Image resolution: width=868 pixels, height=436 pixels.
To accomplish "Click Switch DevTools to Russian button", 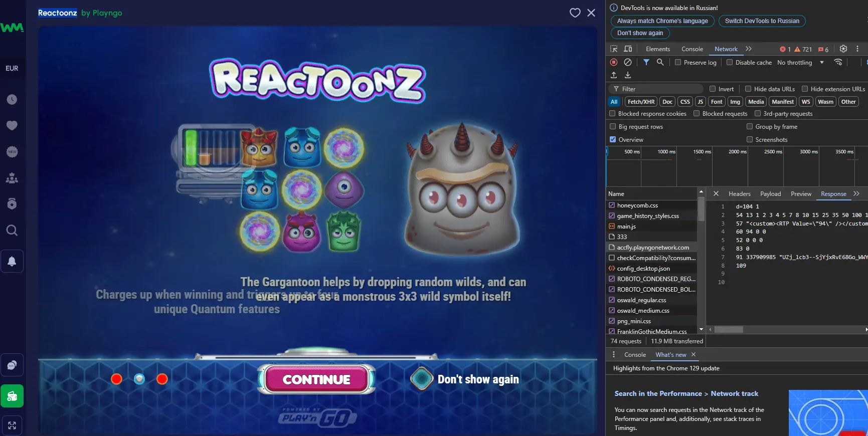I will 762,21.
